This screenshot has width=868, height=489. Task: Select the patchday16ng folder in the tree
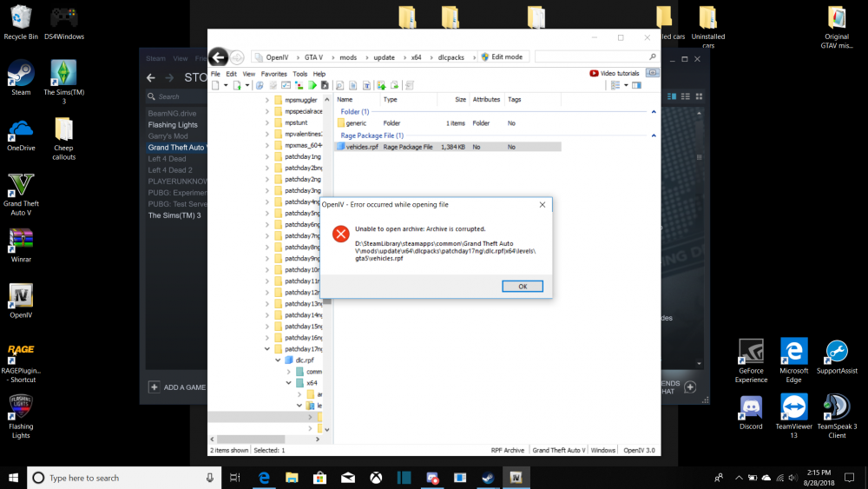(299, 338)
